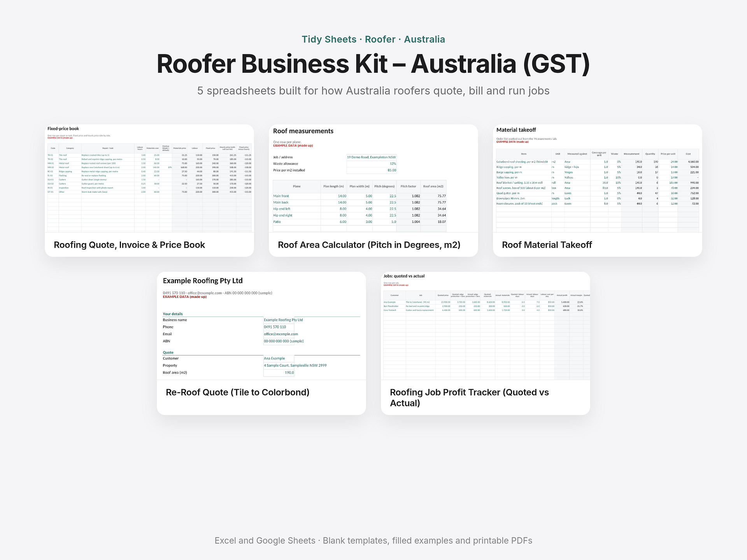Click the Main front row in roof measurements
The height and width of the screenshot is (560, 747).
point(359,196)
